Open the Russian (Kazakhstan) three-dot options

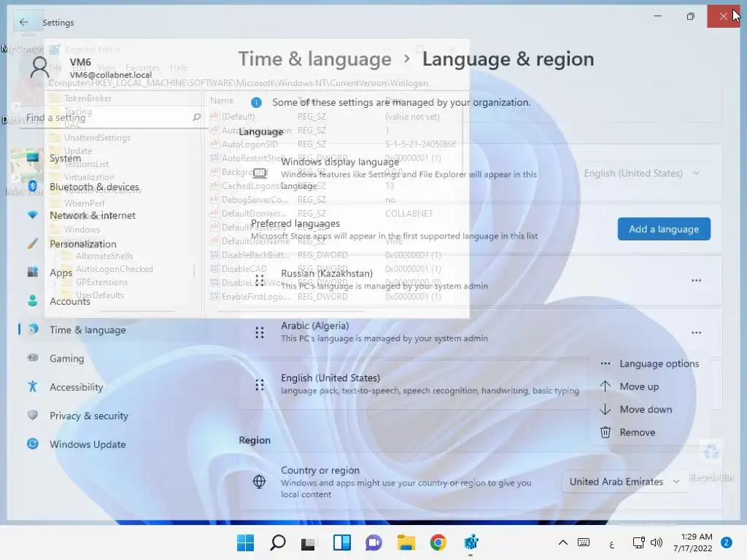(697, 281)
